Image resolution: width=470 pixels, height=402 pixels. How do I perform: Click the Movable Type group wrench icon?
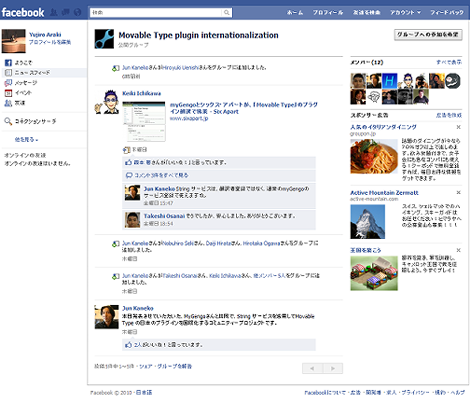pyautogui.click(x=104, y=39)
